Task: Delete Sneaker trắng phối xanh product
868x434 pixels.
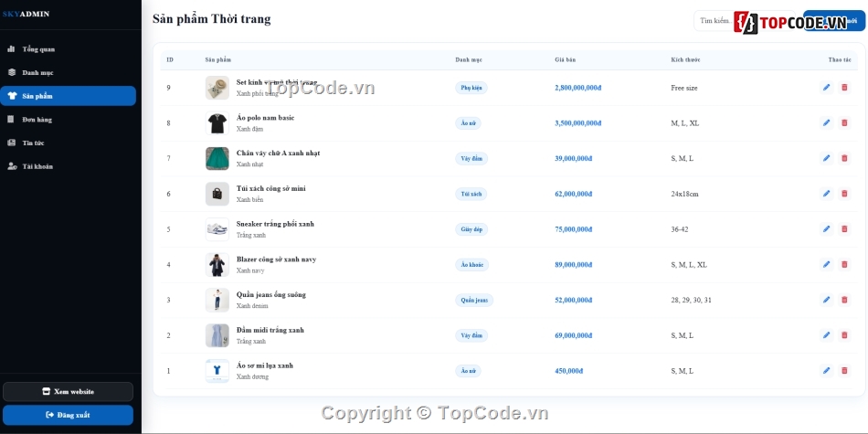Action: pyautogui.click(x=844, y=229)
